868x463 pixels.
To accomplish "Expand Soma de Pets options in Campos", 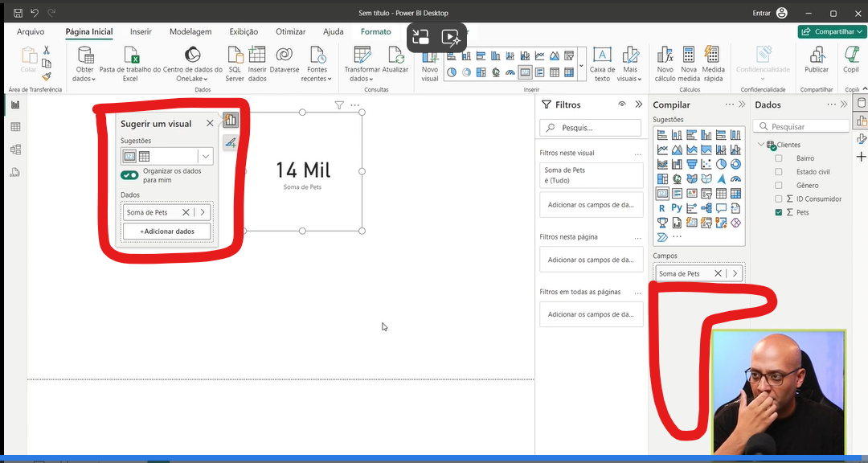I will (735, 273).
